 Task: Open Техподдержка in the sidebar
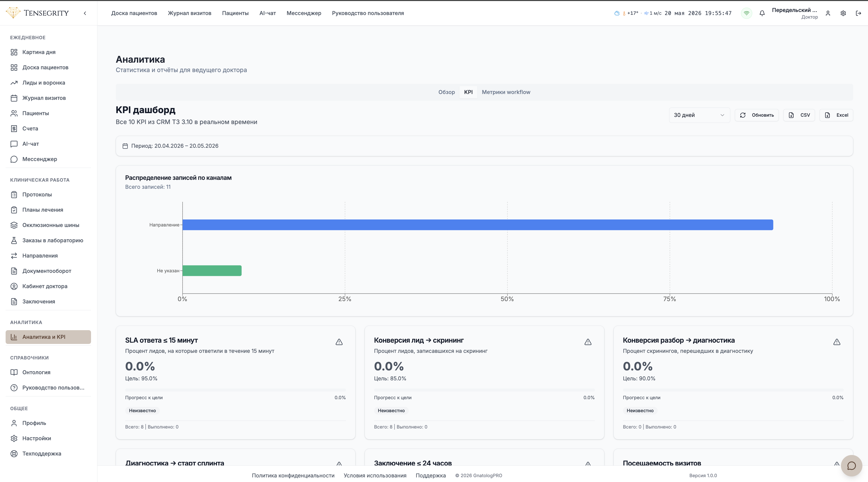48,454
